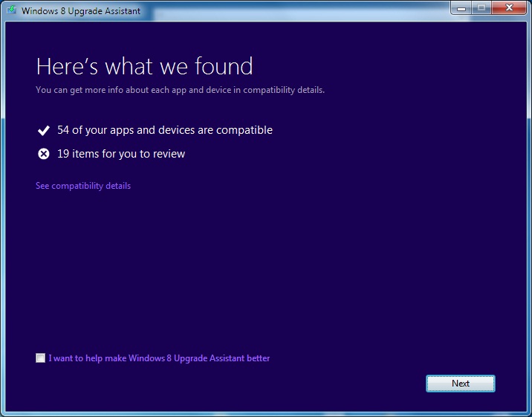
Task: Click the Next button
Action: (x=461, y=384)
